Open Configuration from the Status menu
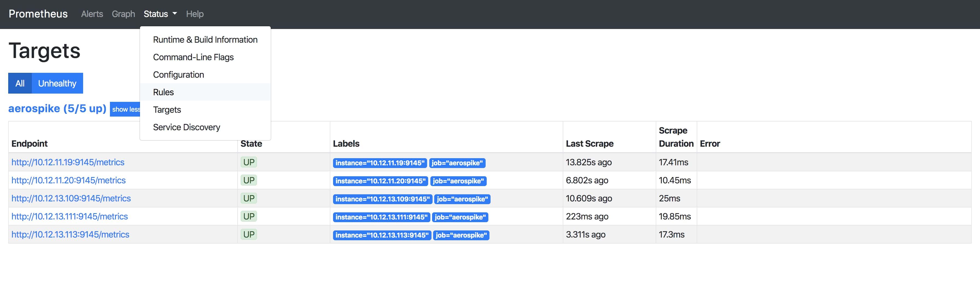 pyautogui.click(x=178, y=75)
